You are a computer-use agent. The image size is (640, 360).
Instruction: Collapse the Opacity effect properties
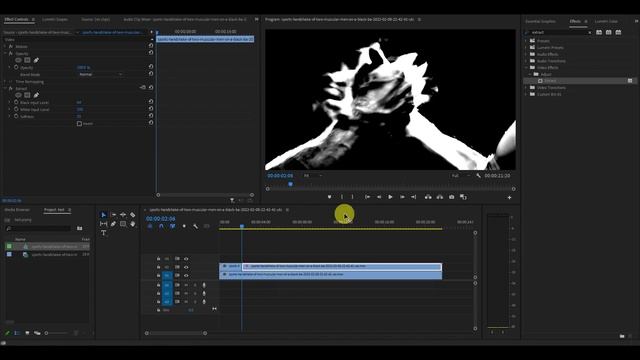5,53
